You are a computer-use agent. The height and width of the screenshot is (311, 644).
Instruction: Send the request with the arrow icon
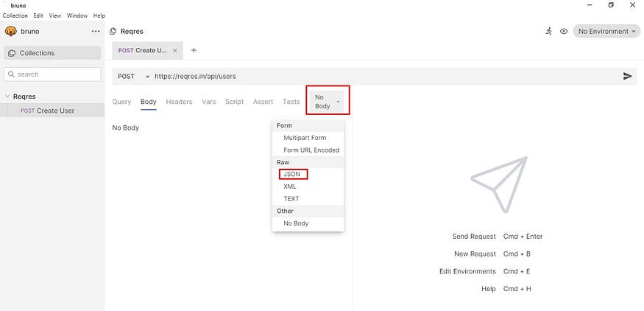click(628, 76)
